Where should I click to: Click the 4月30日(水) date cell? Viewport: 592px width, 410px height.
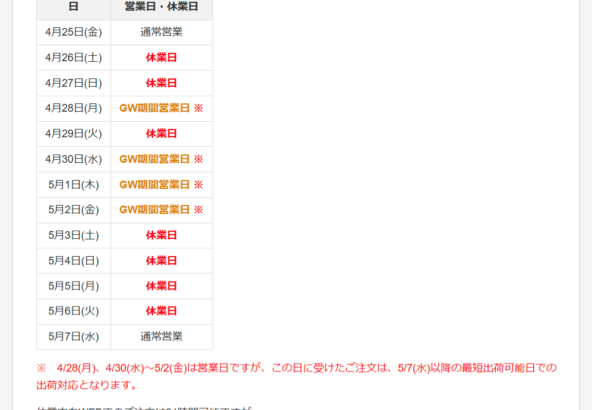tap(74, 159)
